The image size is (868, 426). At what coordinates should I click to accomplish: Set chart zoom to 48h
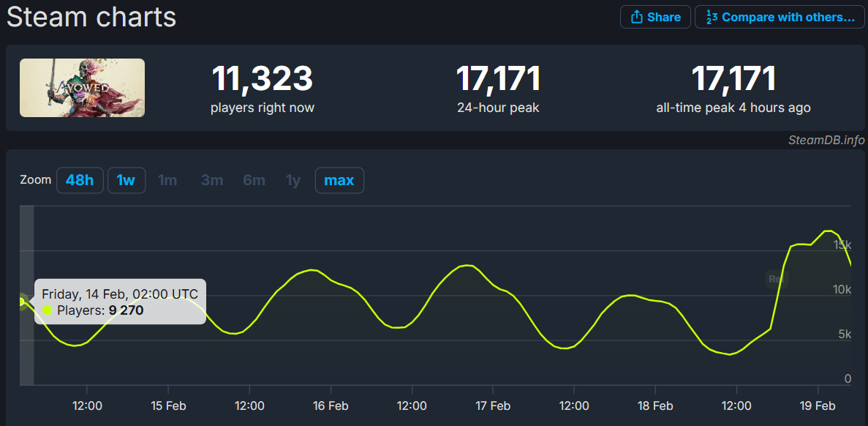[80, 180]
